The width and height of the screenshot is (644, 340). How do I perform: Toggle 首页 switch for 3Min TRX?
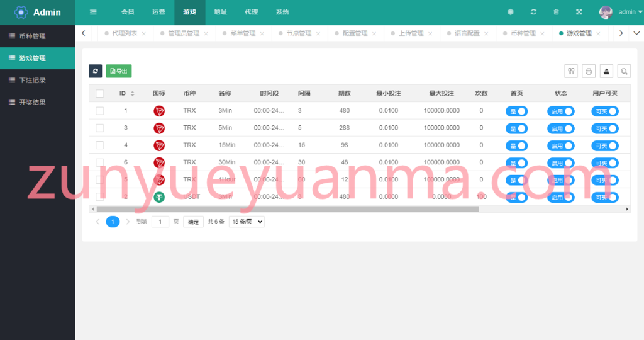point(517,111)
